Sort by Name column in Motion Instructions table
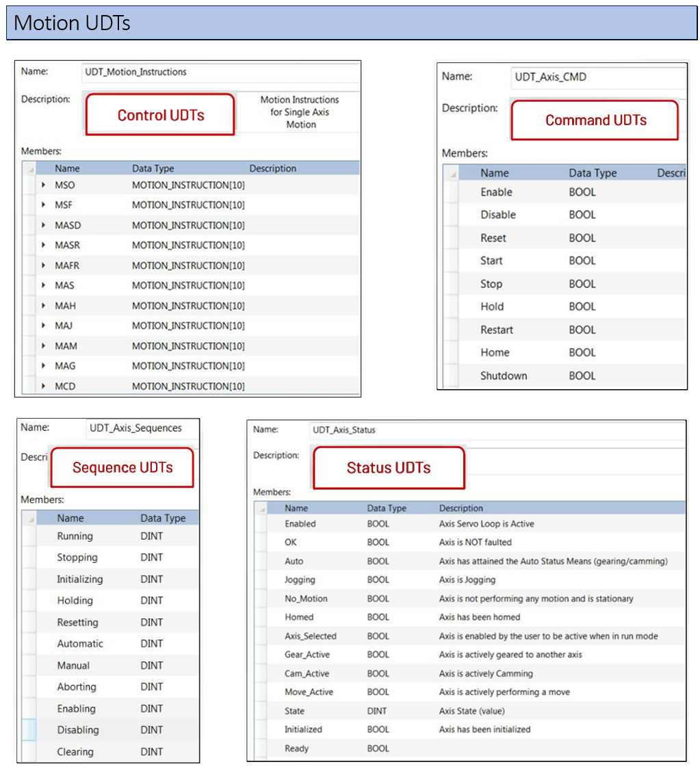This screenshot has width=700, height=775. click(x=67, y=168)
